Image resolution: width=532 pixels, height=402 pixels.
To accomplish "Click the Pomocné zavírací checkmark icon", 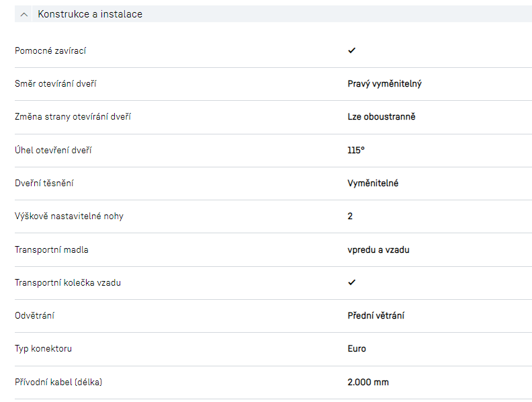I will click(x=351, y=50).
